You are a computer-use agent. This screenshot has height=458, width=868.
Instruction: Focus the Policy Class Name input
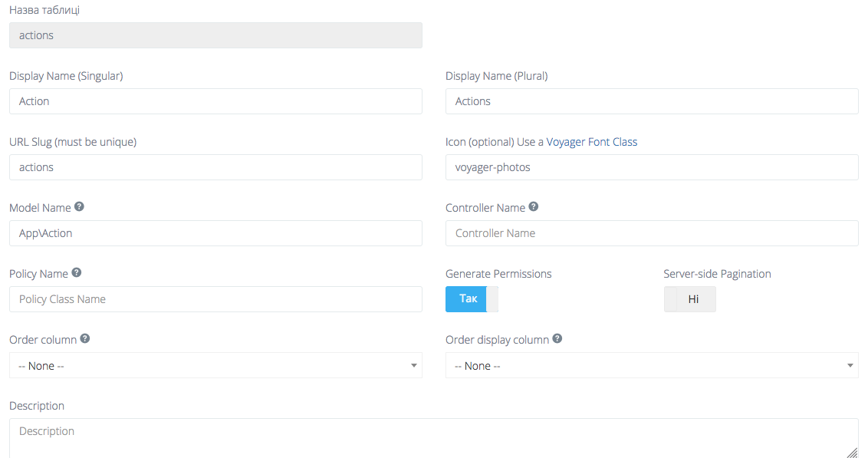(x=215, y=298)
